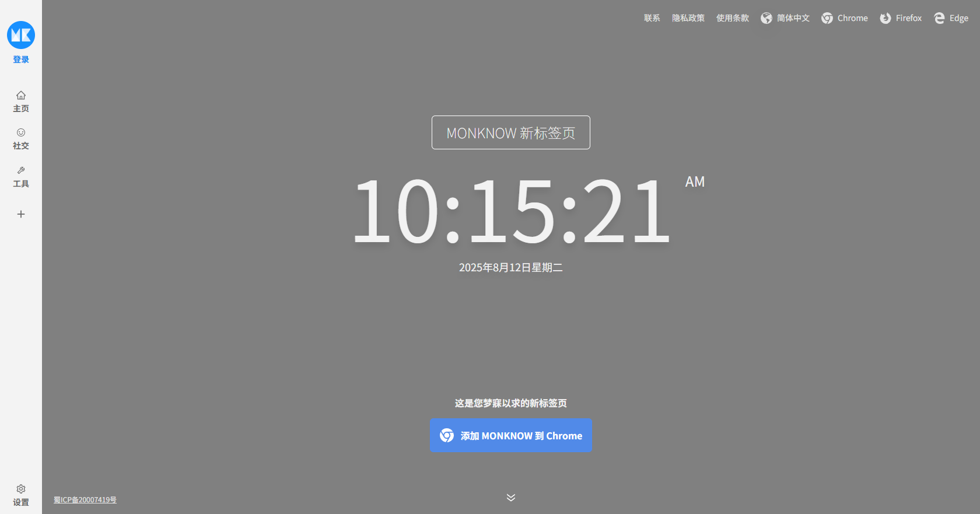Open the Edge download link
Screen dimensions: 980x514
click(x=951, y=18)
